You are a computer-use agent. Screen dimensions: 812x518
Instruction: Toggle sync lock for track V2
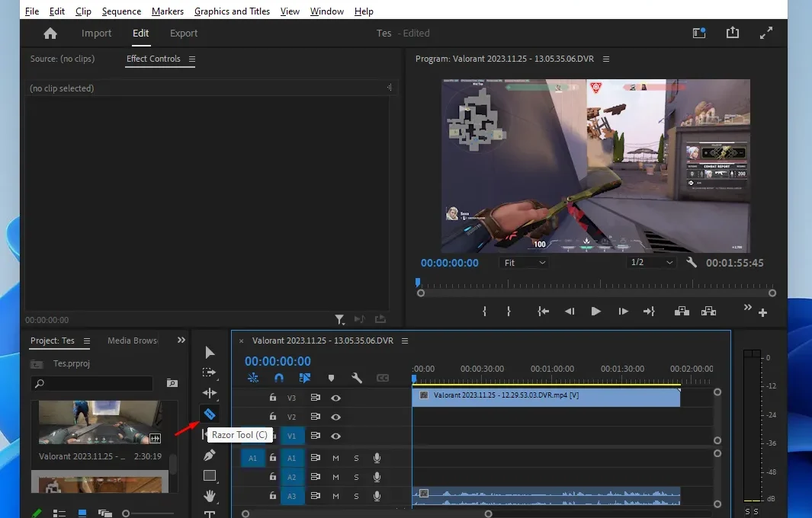(315, 417)
